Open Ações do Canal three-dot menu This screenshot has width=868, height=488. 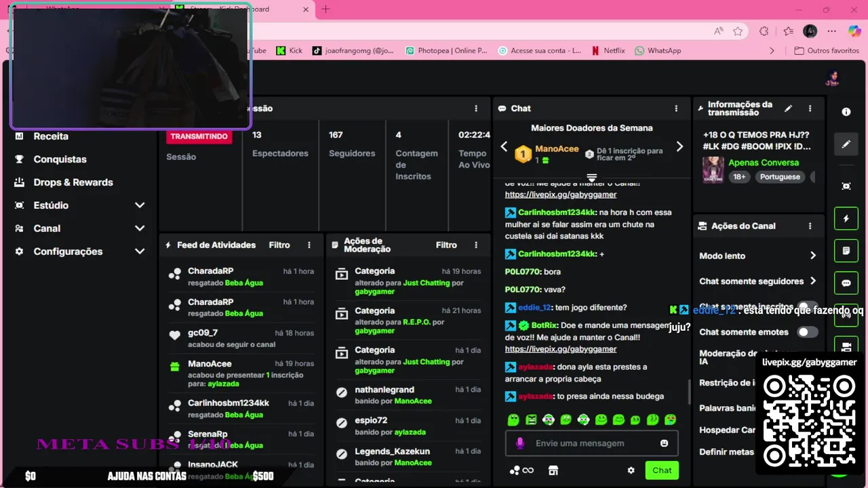(810, 226)
